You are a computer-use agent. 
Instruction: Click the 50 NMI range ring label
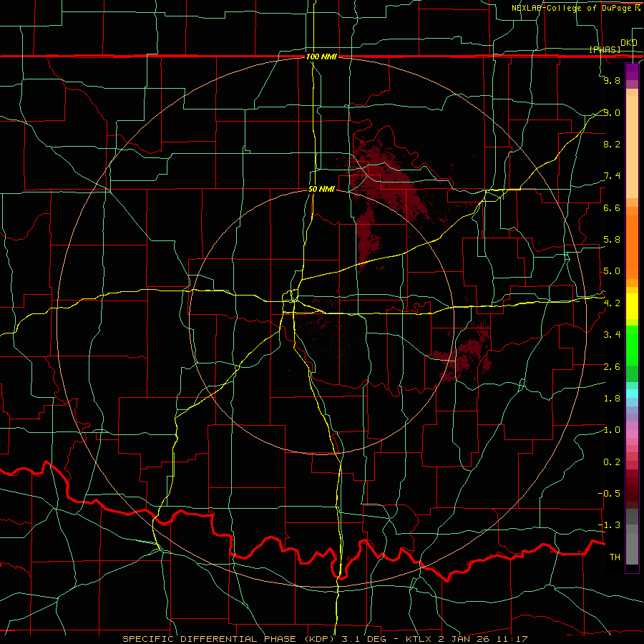coord(321,189)
